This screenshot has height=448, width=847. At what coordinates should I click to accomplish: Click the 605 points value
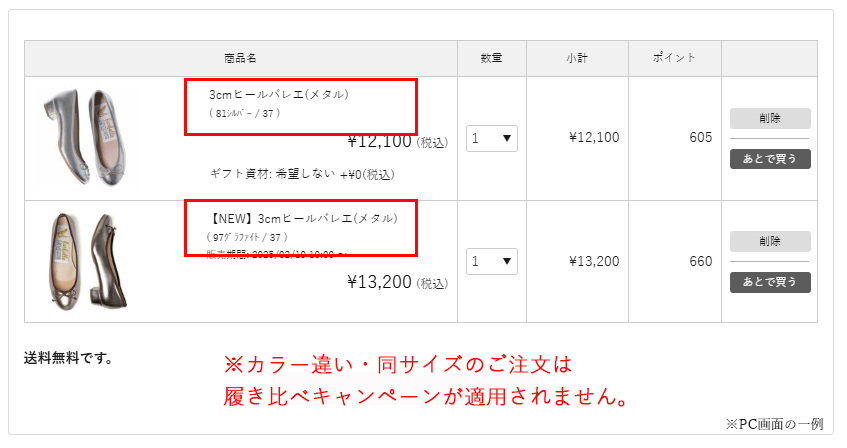[x=700, y=138]
